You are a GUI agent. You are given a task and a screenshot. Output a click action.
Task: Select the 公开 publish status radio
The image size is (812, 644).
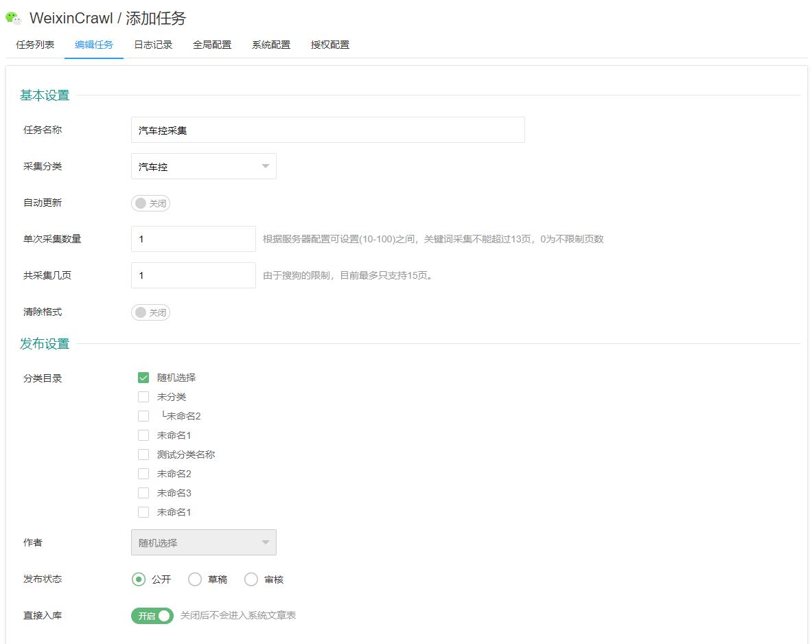point(139,579)
